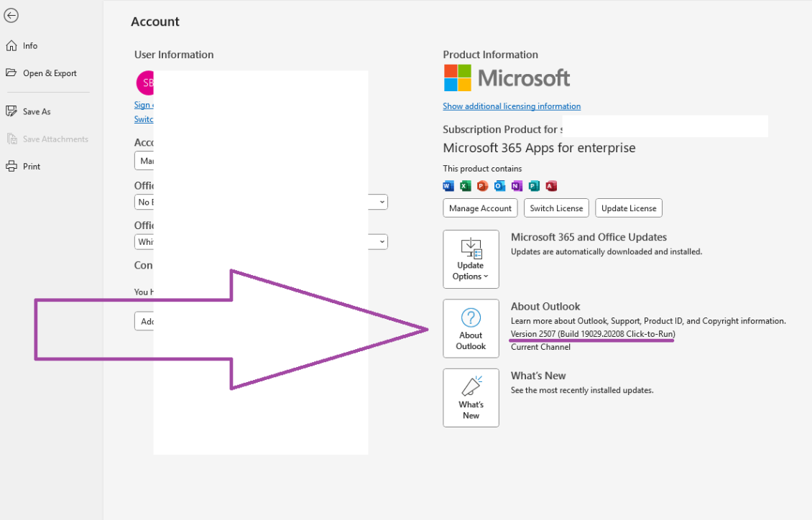Click the pink SB user avatar
The image size is (812, 520).
[145, 83]
